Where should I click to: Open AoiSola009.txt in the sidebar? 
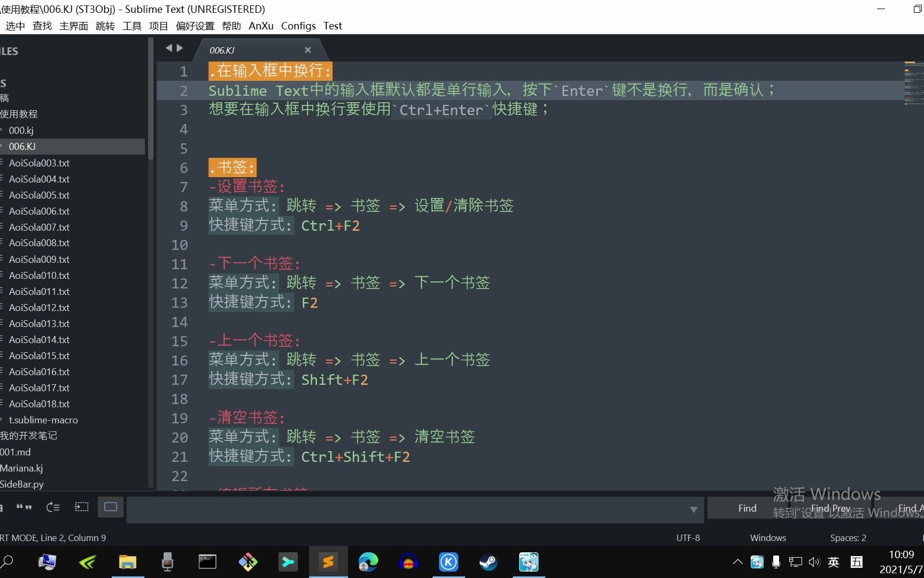(x=72, y=259)
